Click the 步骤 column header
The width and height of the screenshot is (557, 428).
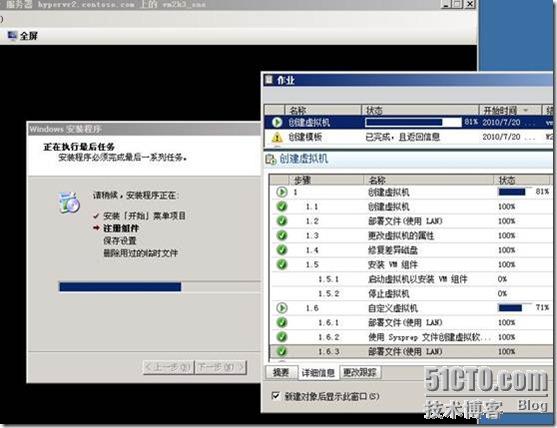(325, 180)
